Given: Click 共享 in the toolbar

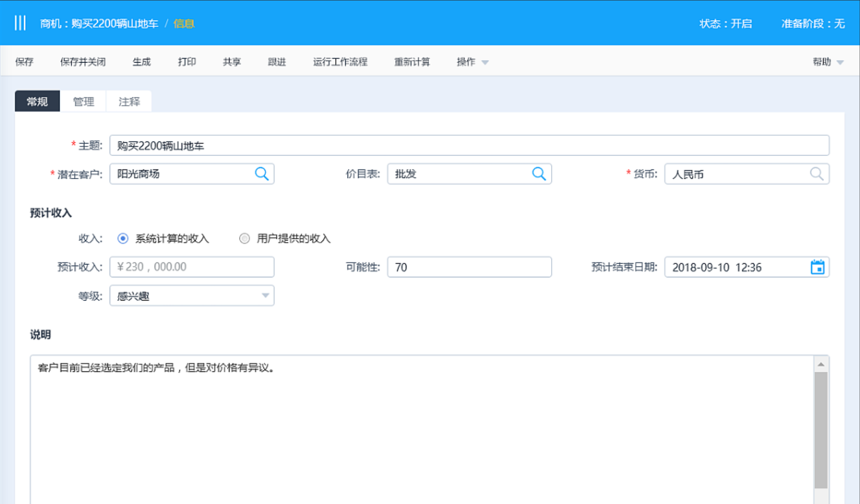Looking at the screenshot, I should pos(232,62).
